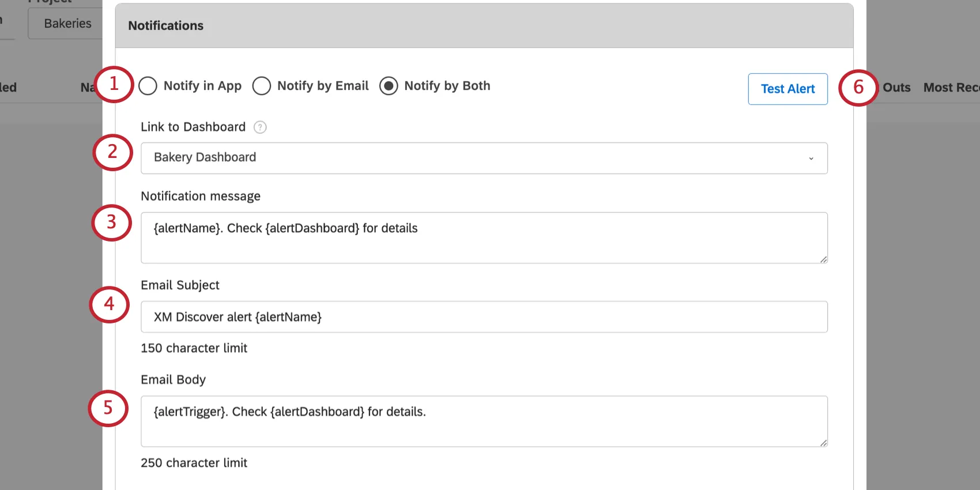
Task: Click the resize grip on Email Body box
Action: [823, 444]
